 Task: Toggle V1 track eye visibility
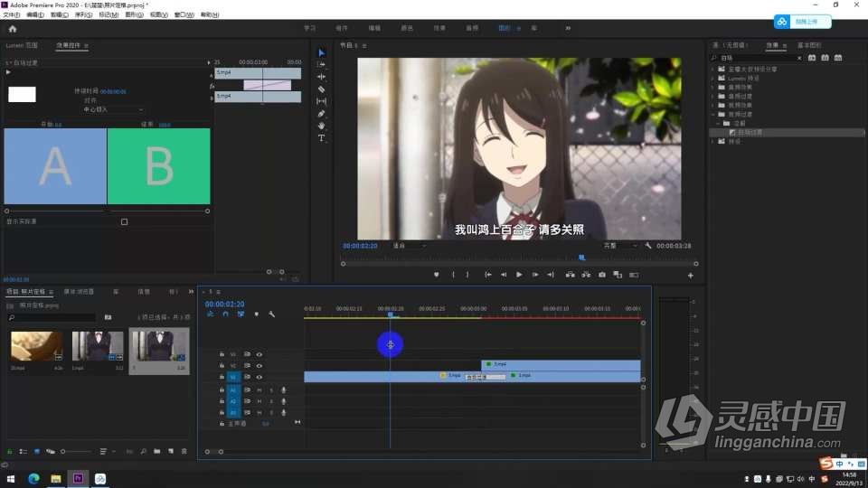pyautogui.click(x=259, y=378)
